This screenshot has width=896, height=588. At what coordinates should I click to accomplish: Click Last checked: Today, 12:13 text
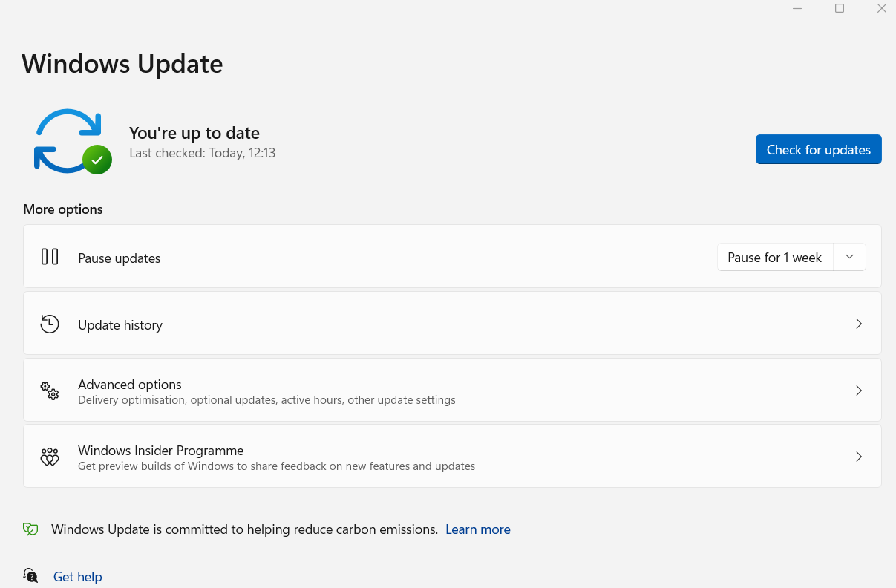(x=202, y=153)
